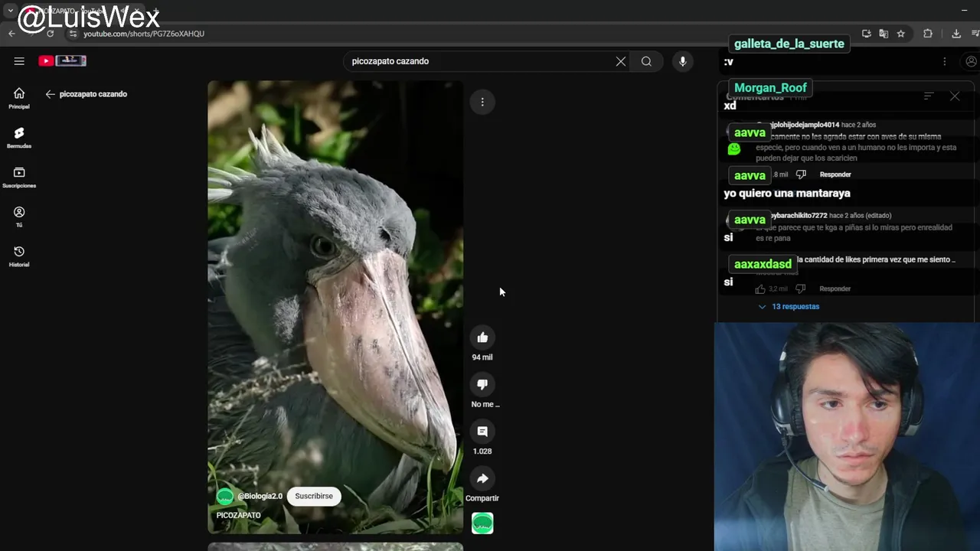Like the comment with 3,2 mil
The width and height of the screenshot is (980, 551).
click(x=760, y=289)
